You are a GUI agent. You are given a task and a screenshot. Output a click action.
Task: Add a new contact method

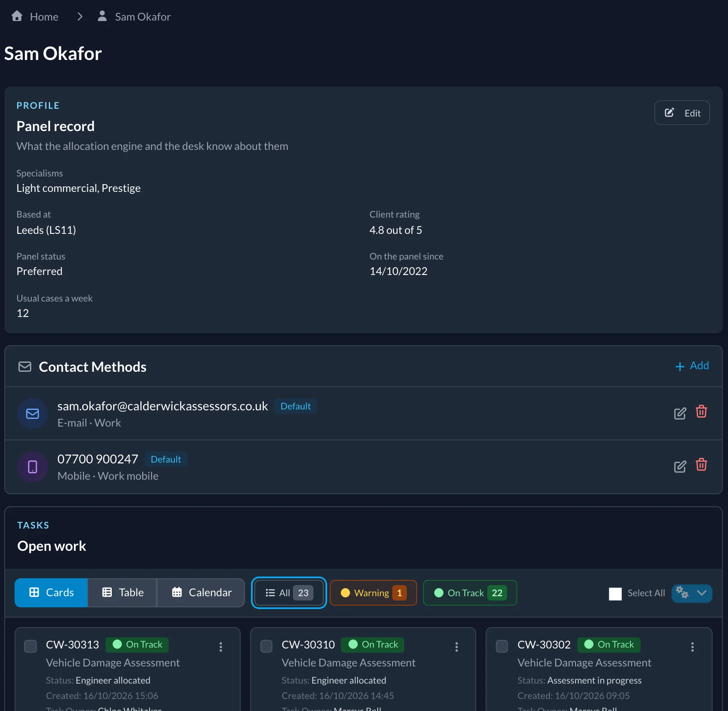692,366
